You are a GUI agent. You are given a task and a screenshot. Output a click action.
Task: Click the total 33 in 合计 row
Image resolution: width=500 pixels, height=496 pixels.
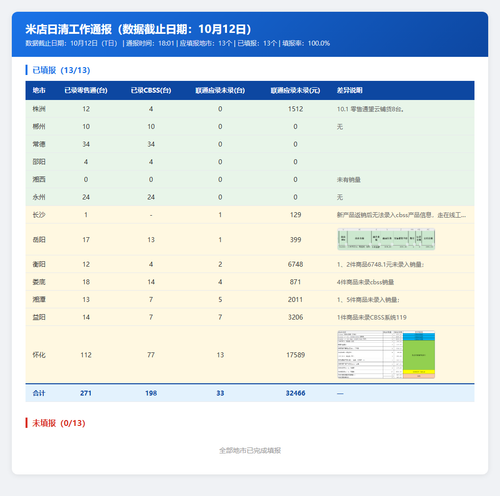[x=220, y=393]
